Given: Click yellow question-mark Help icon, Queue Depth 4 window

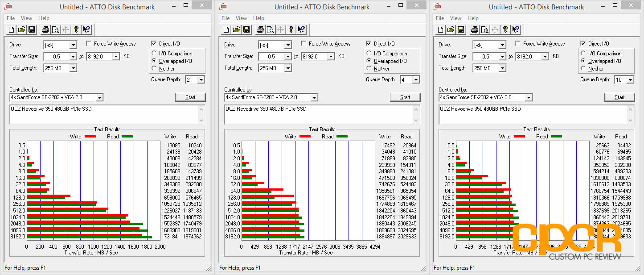Looking at the screenshot, I should click(291, 30).
